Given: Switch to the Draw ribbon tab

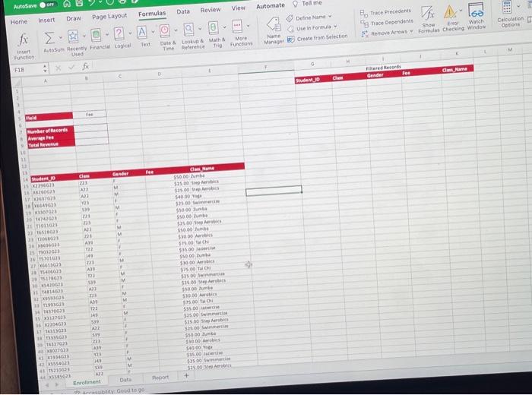Looking at the screenshot, I should (74, 18).
